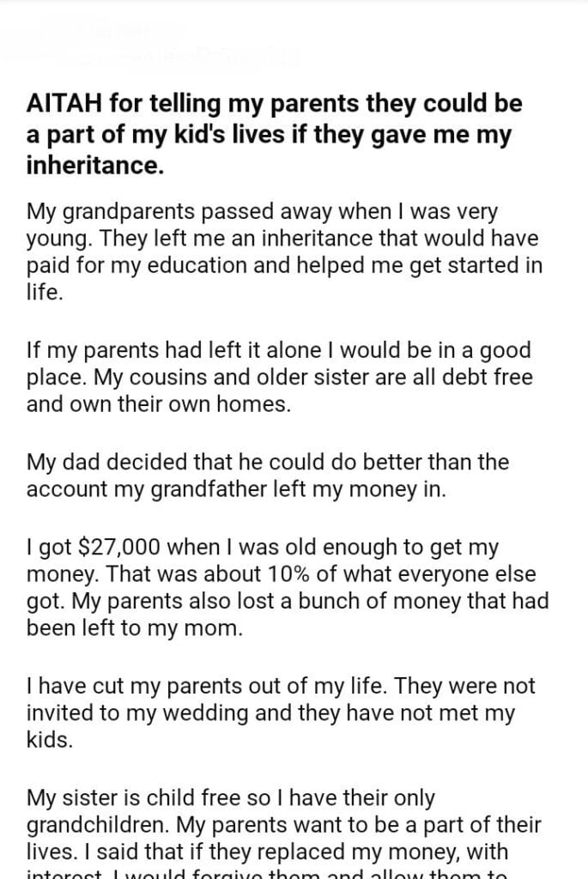Viewport: 588px width, 879px height.
Task: Click the paragraph about grandparents passing away
Action: point(284,249)
